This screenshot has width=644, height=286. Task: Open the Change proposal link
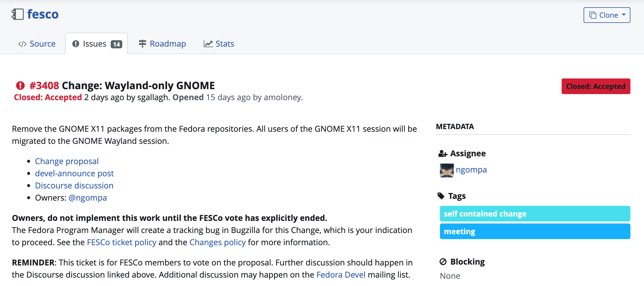[67, 161]
